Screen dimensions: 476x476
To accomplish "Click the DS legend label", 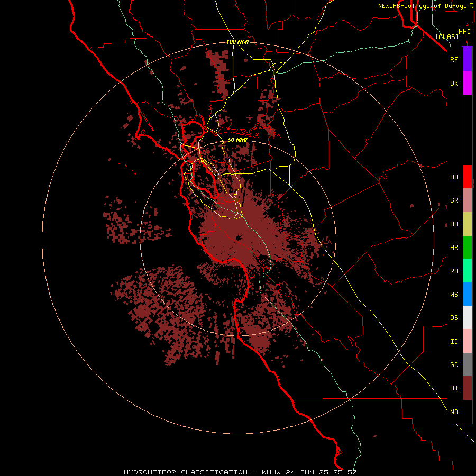I will (454, 318).
